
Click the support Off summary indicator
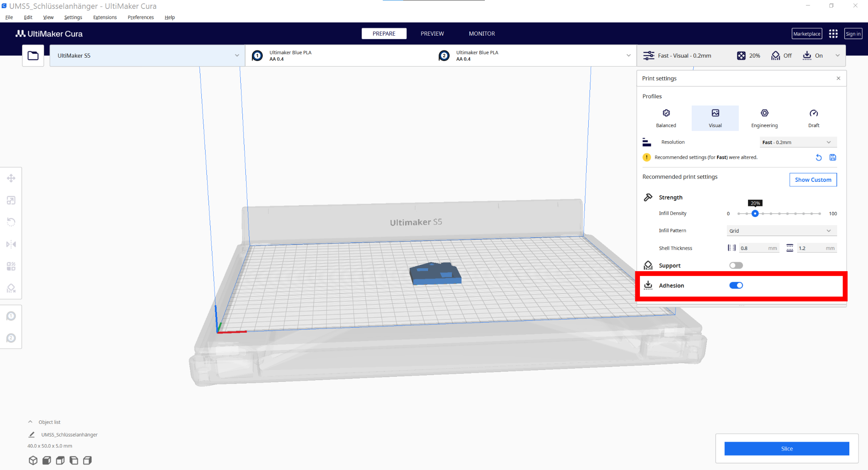click(x=782, y=56)
